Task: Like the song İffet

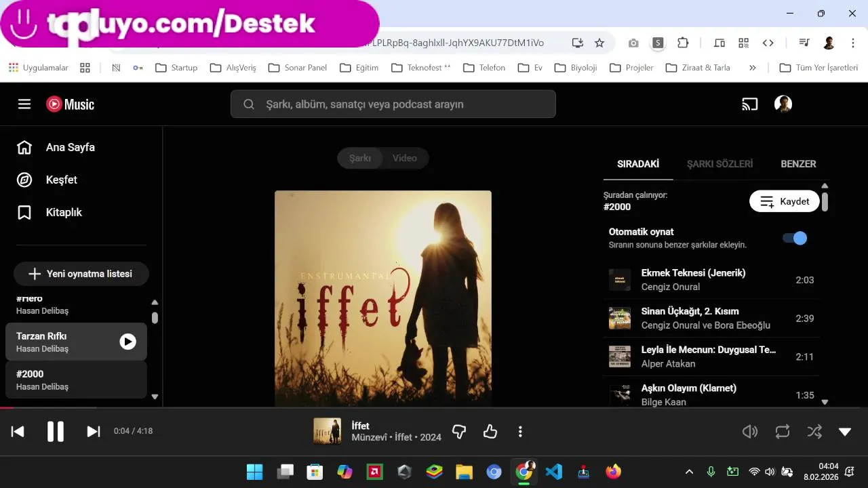Action: tap(490, 432)
